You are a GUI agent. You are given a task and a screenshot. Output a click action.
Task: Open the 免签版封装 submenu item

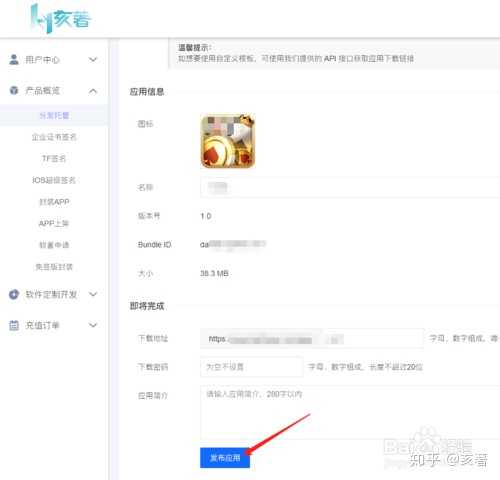click(54, 267)
